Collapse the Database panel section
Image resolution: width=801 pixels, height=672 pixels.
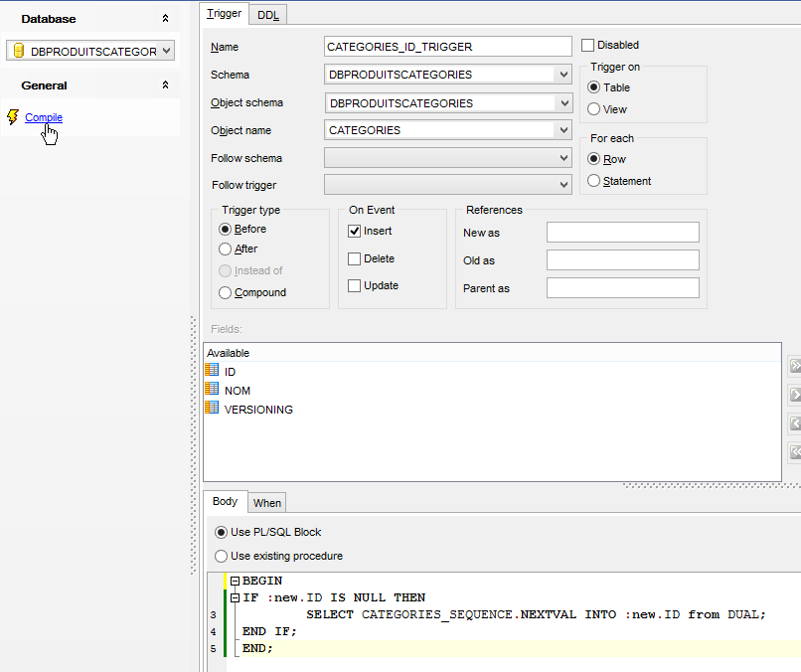pyautogui.click(x=166, y=19)
